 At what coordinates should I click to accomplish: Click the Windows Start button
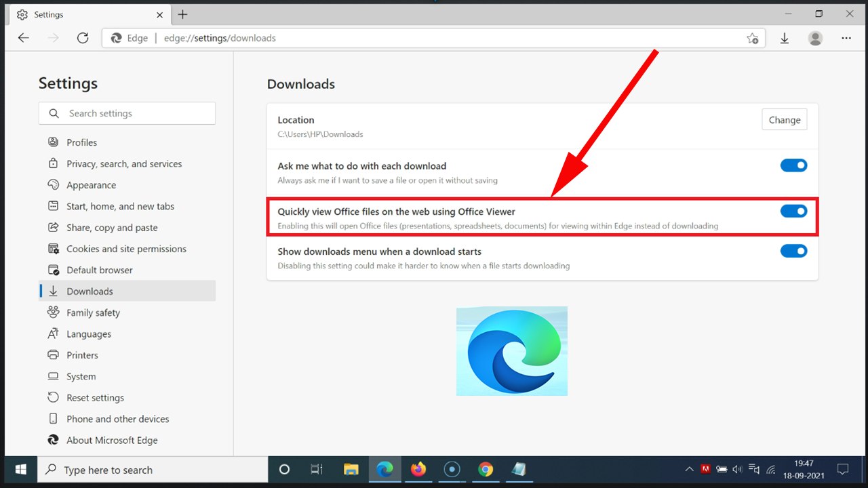20,470
